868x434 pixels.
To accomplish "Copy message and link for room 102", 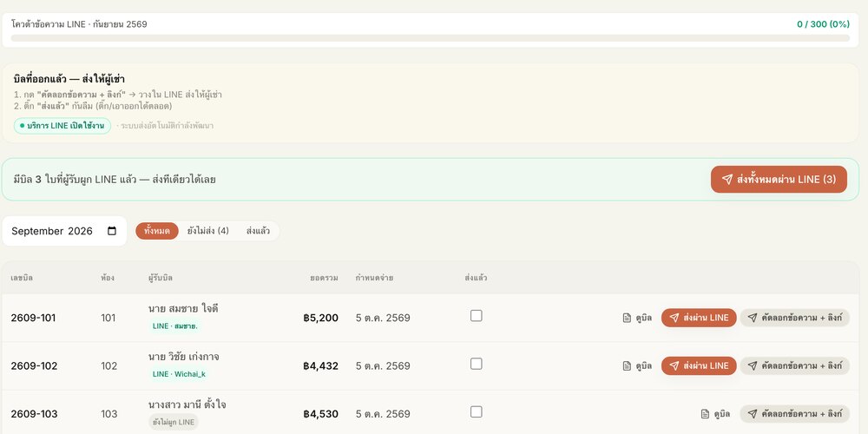I will 794,366.
